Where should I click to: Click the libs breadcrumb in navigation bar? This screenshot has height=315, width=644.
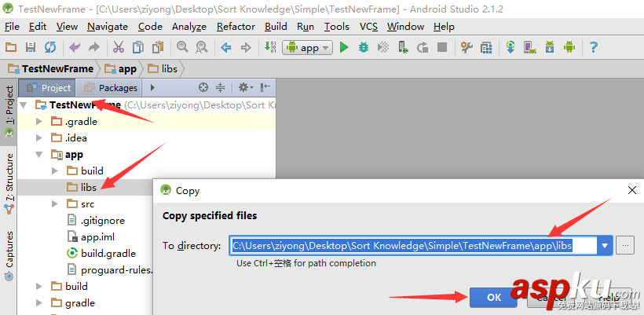tap(163, 68)
